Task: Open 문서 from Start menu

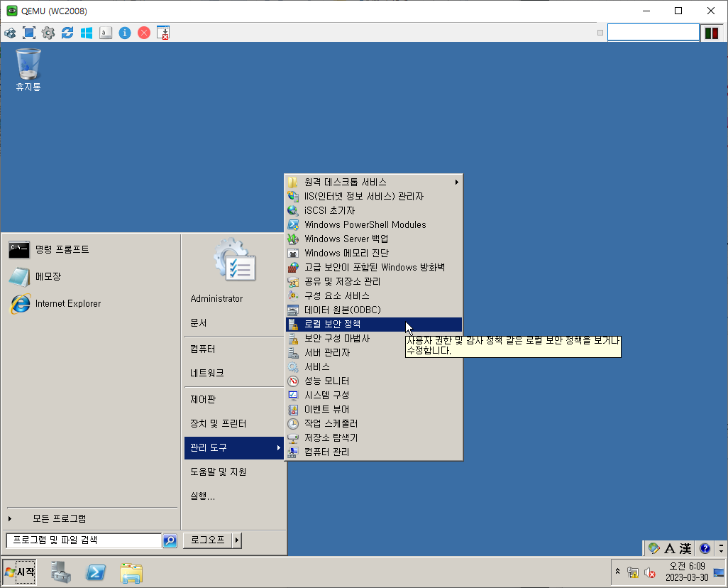Action: 234,323
